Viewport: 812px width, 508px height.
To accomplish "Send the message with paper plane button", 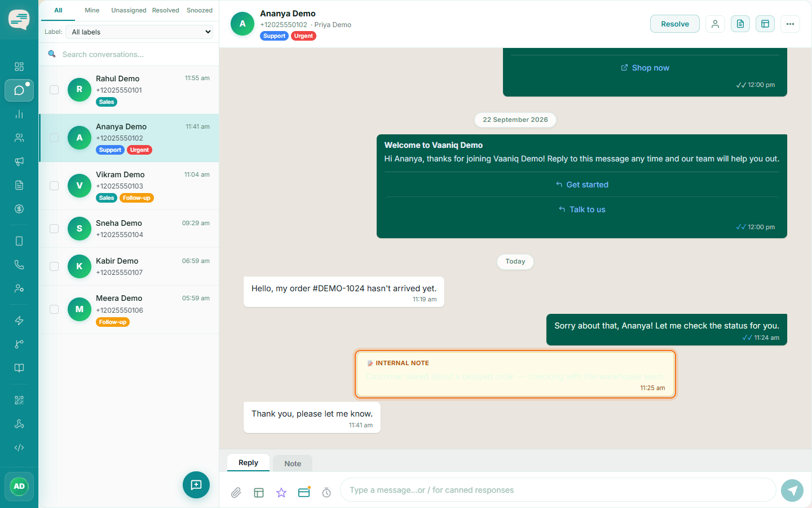I will [x=792, y=490].
